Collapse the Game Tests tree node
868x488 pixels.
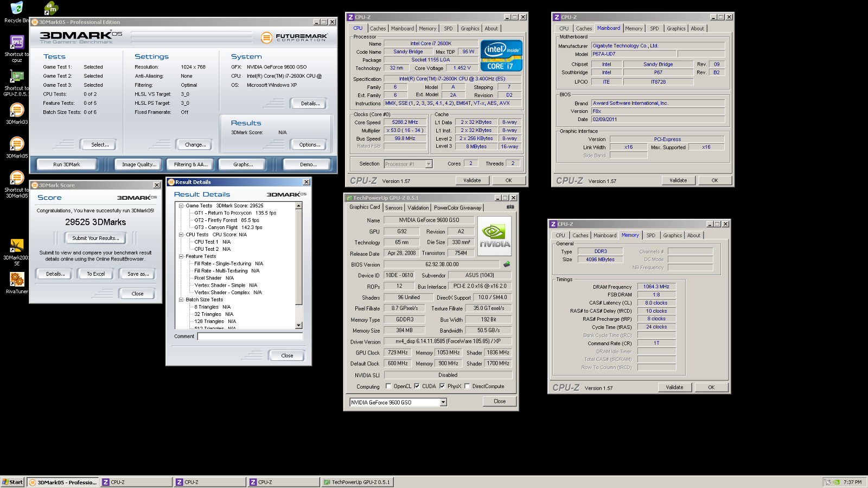[181, 206]
